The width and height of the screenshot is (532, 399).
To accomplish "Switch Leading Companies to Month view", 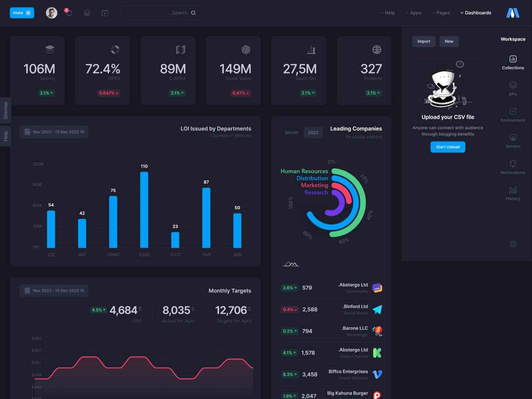I will pos(291,133).
